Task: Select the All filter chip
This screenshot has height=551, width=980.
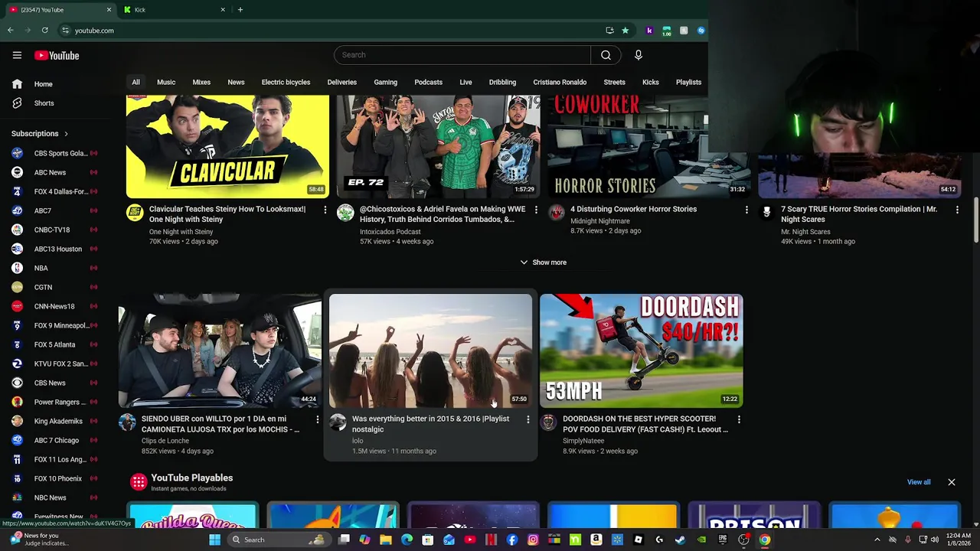Action: click(x=136, y=82)
